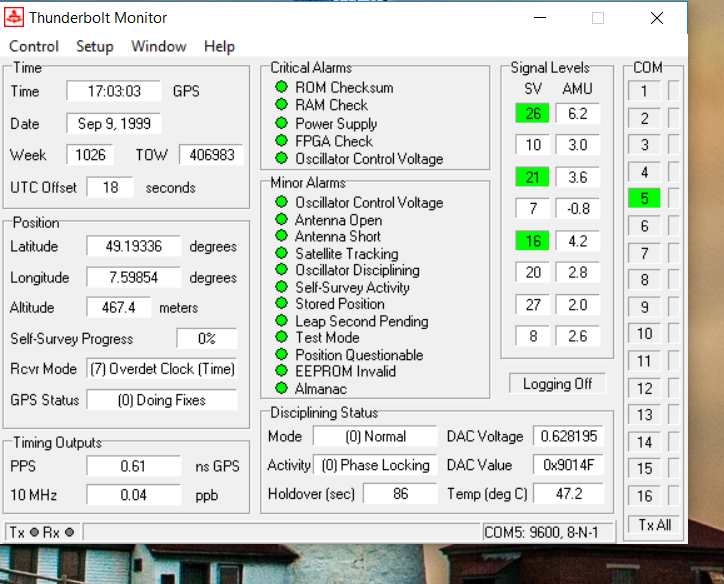Click the Test Mode indicator
Viewport: 724px width, 584px height.
[x=281, y=337]
